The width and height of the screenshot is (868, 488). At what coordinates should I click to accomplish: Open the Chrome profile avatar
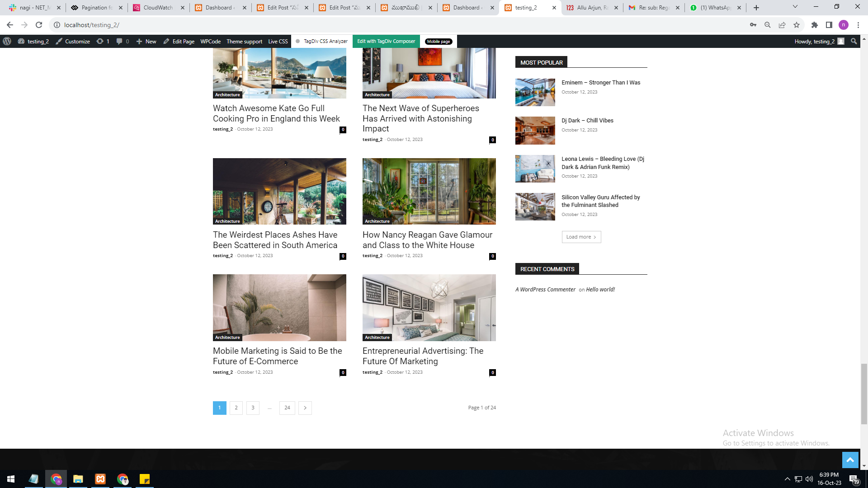click(x=844, y=25)
